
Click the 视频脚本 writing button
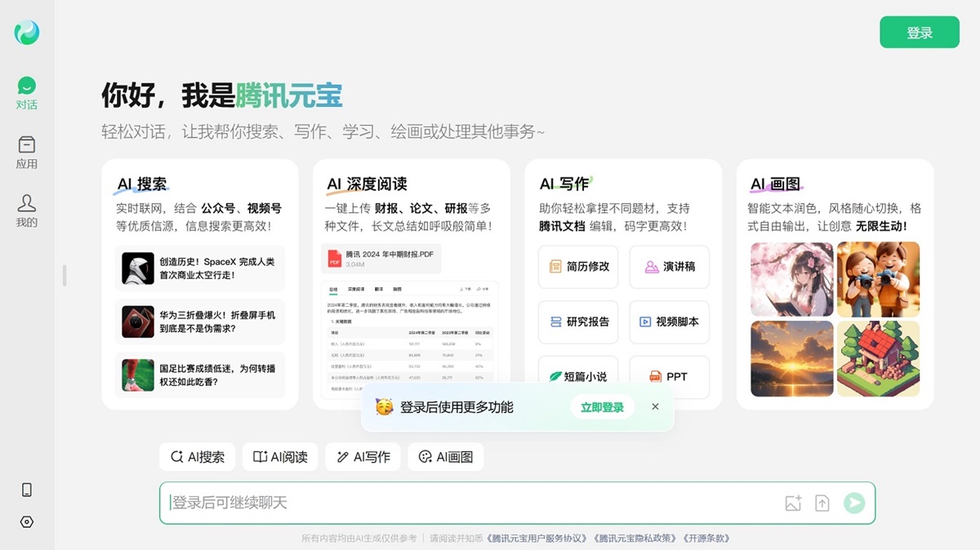click(x=670, y=322)
